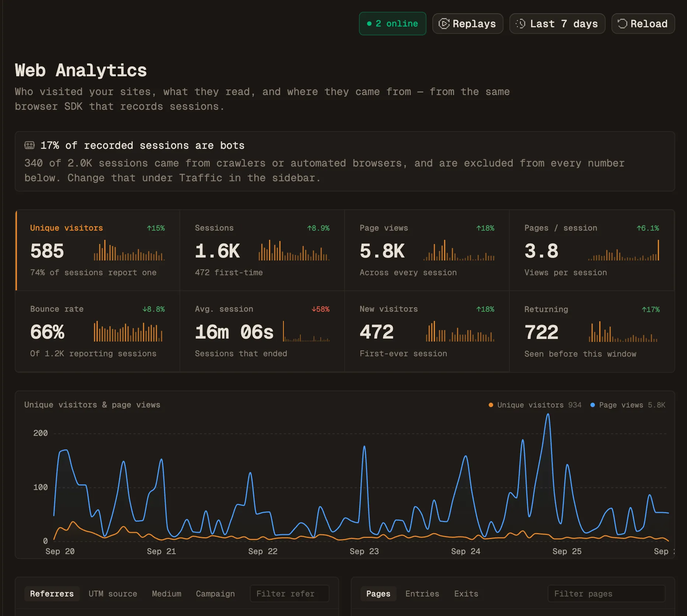Click 'Of 1.2K reporting sessions' caption
This screenshot has height=616, width=687.
tap(93, 354)
